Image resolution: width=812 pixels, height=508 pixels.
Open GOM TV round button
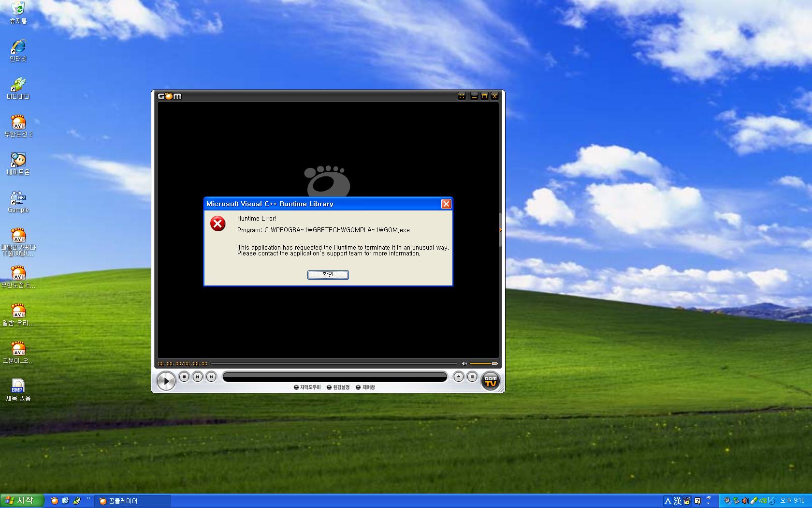(x=490, y=381)
